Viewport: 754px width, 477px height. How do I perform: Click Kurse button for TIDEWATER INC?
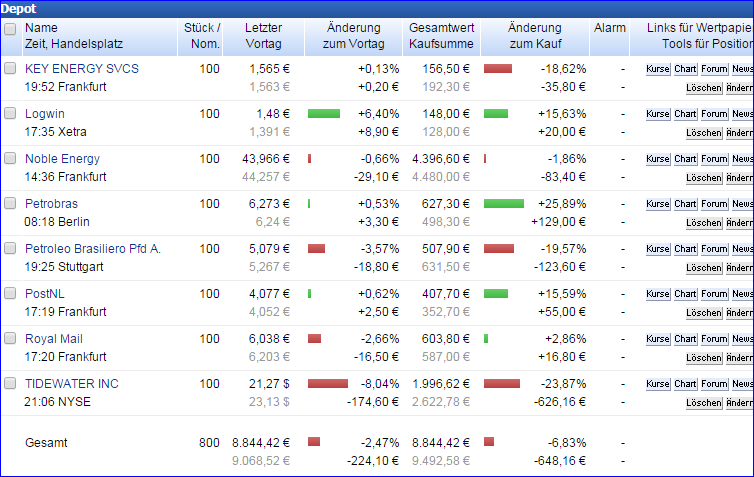658,384
